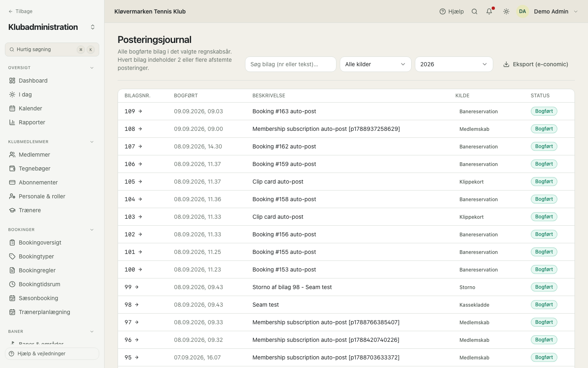The width and height of the screenshot is (588, 368).
Task: Click the Medlemmer people icon
Action: pos(12,155)
